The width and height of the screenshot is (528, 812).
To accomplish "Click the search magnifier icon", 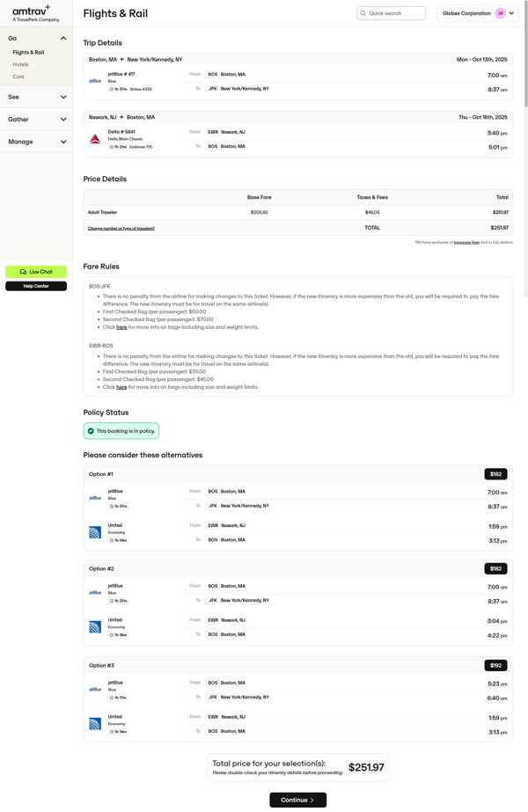I will 363,13.
